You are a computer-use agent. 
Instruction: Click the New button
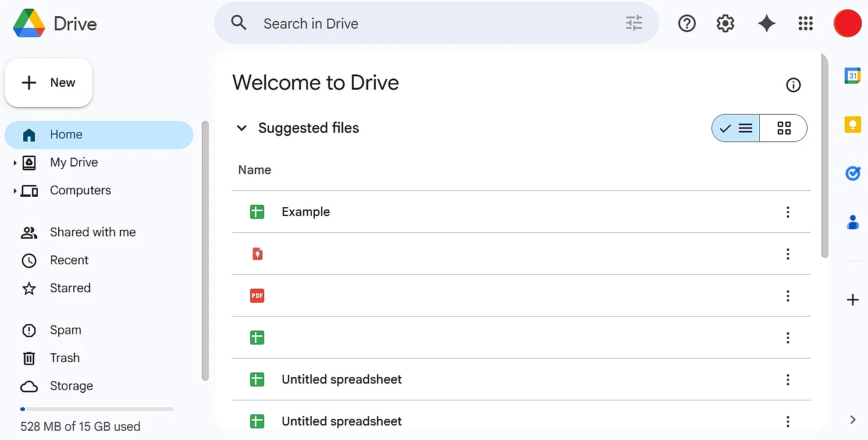(49, 83)
